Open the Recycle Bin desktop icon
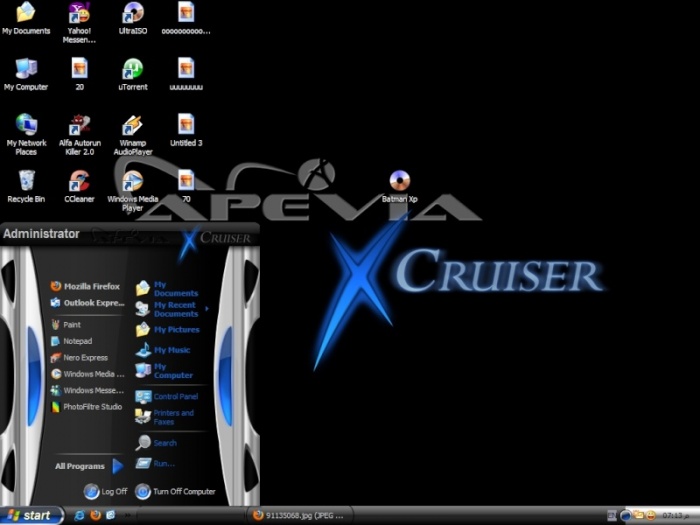700x525 pixels. (26, 187)
